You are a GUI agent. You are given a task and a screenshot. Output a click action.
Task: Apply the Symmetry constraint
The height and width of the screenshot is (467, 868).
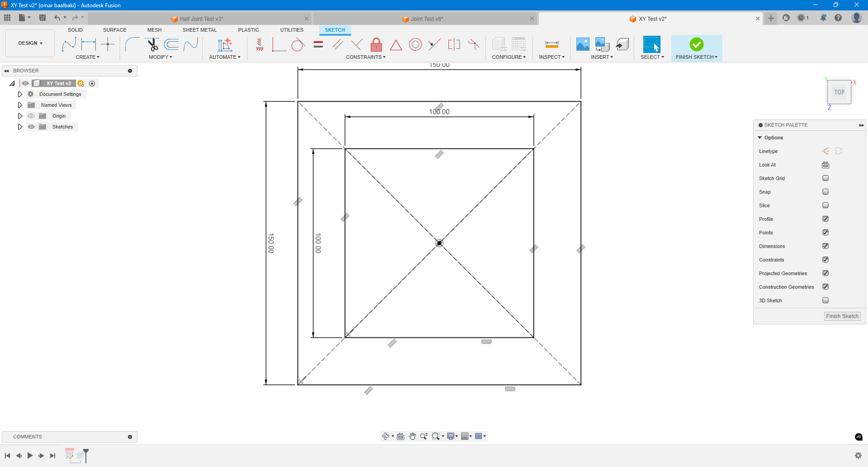coord(454,44)
